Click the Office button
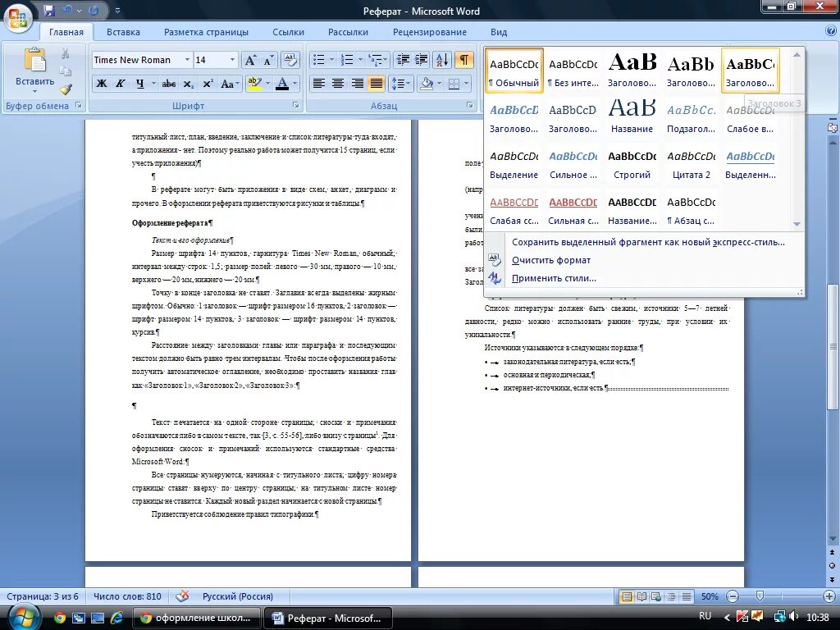The height and width of the screenshot is (630, 840). (18, 16)
